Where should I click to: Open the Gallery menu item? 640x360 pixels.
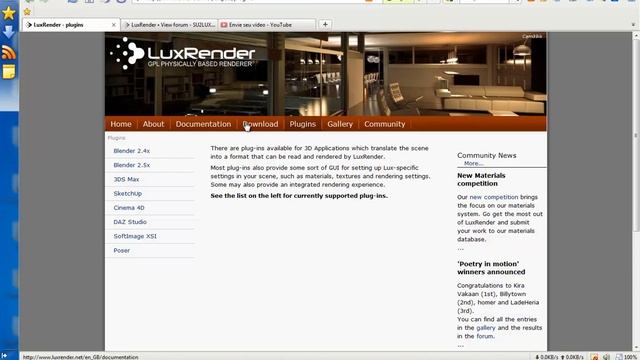click(x=340, y=124)
